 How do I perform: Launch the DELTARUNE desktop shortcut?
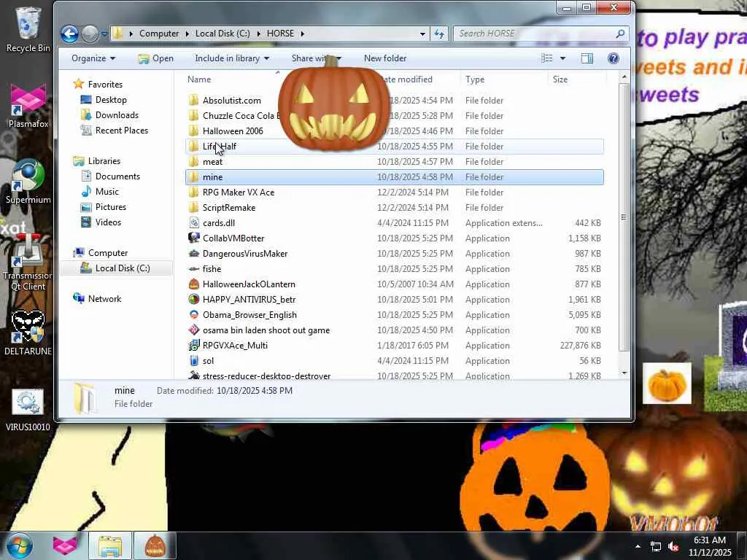click(x=28, y=333)
